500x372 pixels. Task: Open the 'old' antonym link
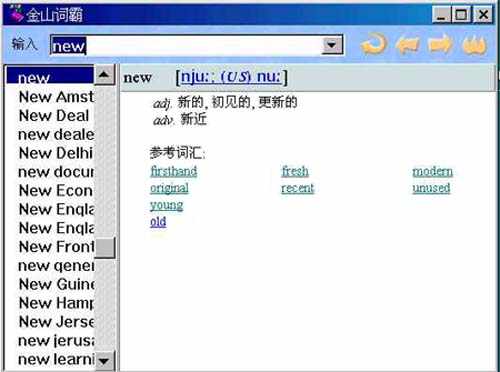[x=158, y=222]
